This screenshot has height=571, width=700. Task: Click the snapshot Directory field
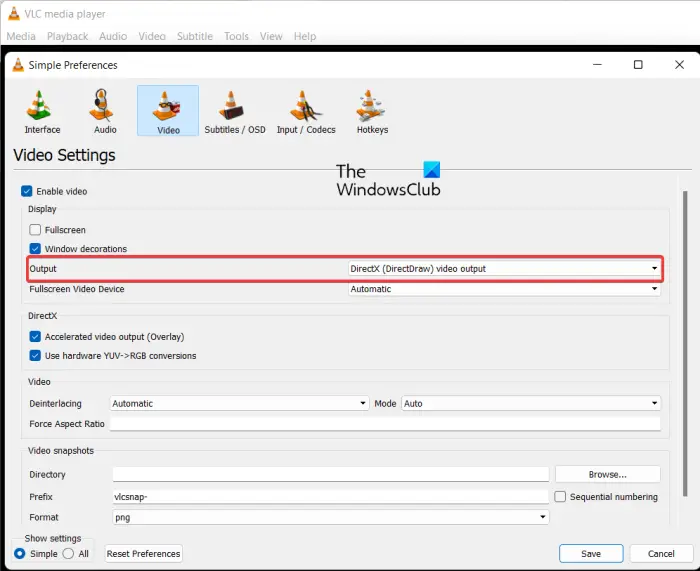click(x=331, y=474)
